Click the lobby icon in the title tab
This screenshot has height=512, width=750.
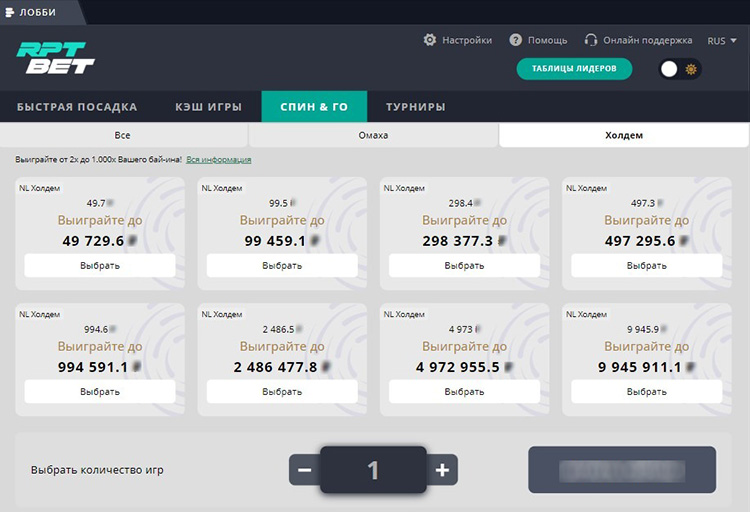10,12
